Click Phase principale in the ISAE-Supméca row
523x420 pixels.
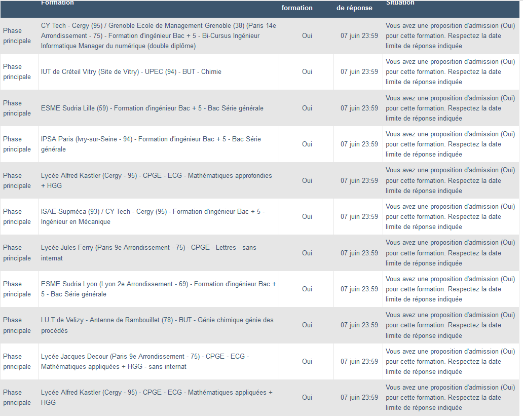pyautogui.click(x=17, y=216)
